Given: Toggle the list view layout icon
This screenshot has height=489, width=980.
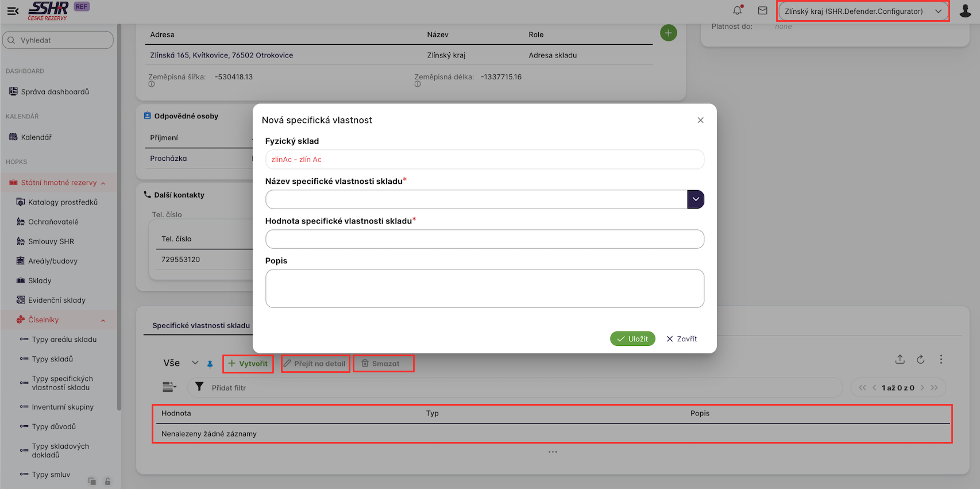Looking at the screenshot, I should pos(169,387).
